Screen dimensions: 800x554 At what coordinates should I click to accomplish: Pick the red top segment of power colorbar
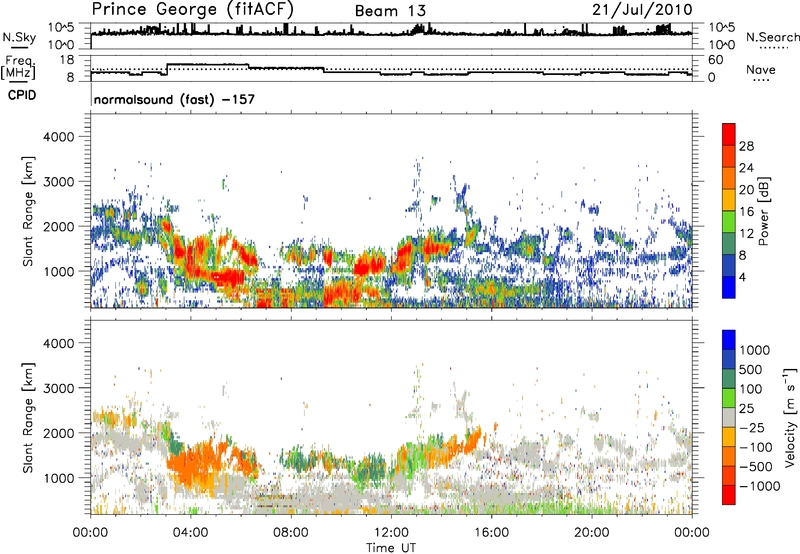(729, 134)
